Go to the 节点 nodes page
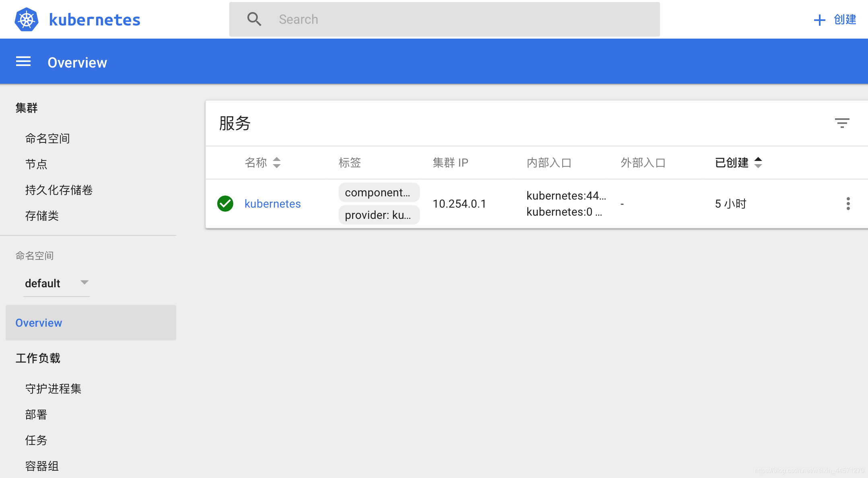 pyautogui.click(x=36, y=164)
